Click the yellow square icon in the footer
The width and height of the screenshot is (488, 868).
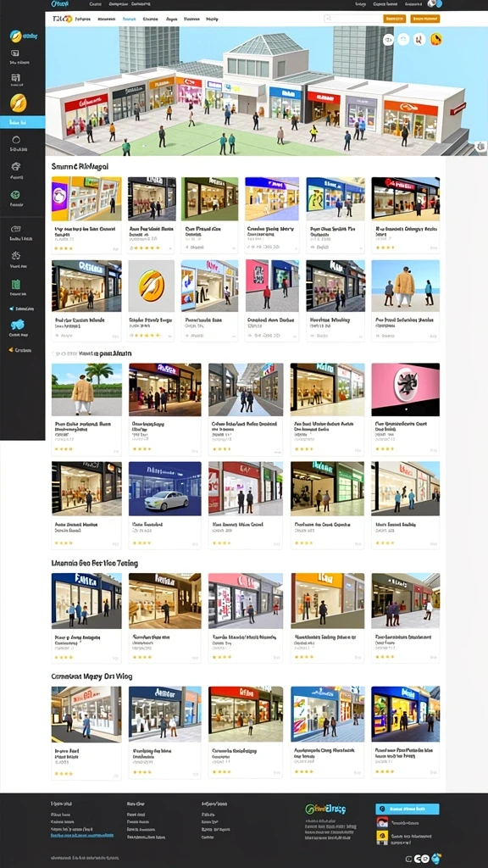tap(382, 836)
